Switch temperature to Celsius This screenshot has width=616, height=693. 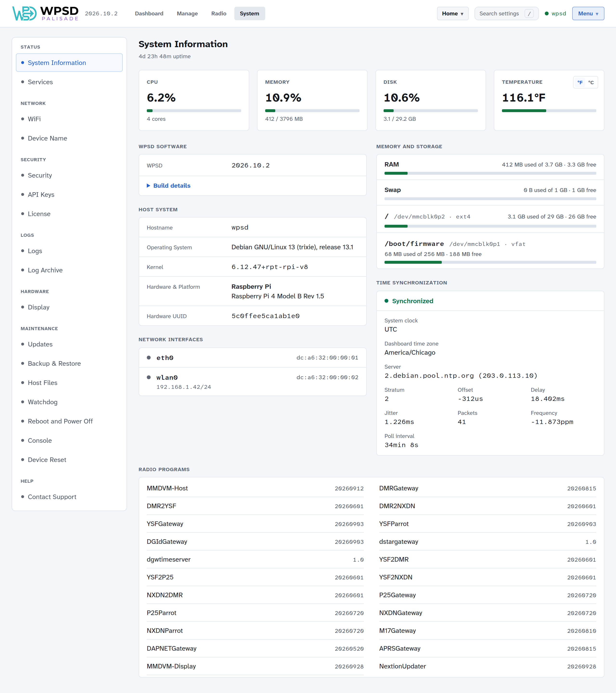(x=591, y=82)
